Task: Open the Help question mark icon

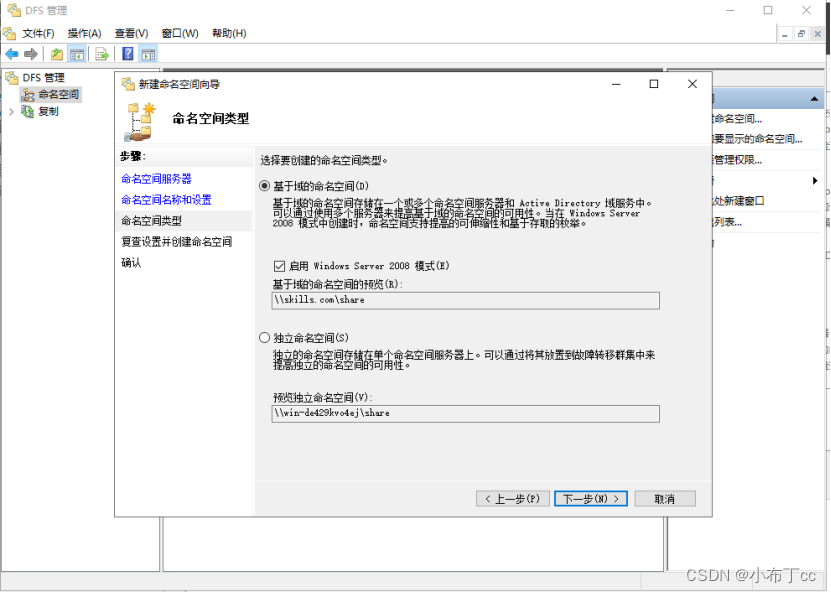Action: [128, 54]
